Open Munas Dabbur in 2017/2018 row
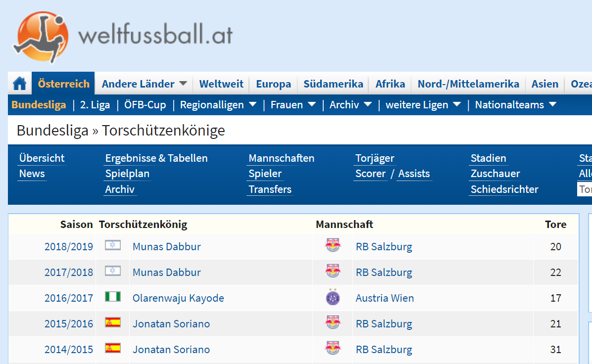592x364 pixels. click(x=166, y=273)
